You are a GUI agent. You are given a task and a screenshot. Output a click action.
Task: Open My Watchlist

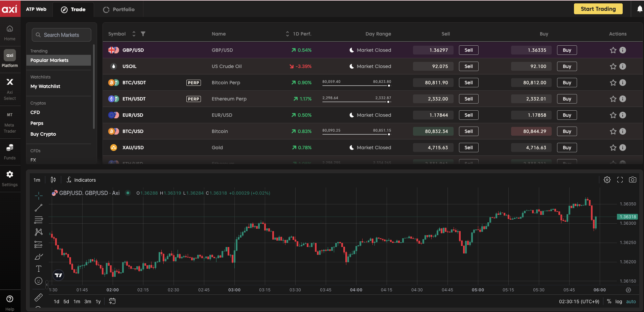45,86
